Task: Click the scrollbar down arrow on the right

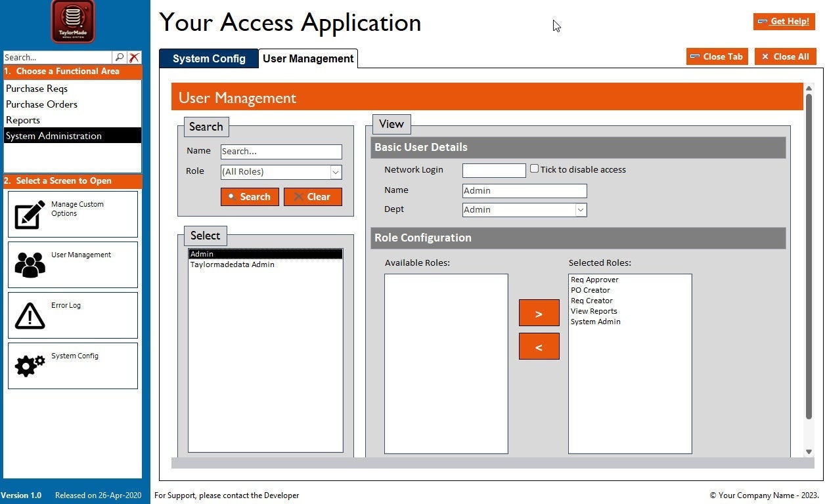Action: [809, 451]
